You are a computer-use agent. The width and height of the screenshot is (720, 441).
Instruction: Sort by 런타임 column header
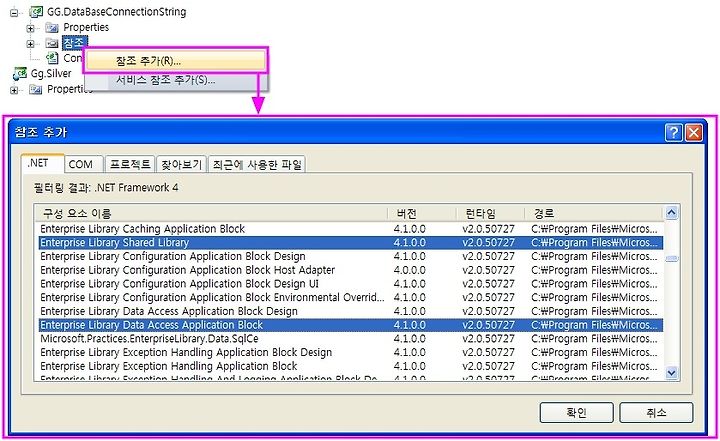coord(490,213)
